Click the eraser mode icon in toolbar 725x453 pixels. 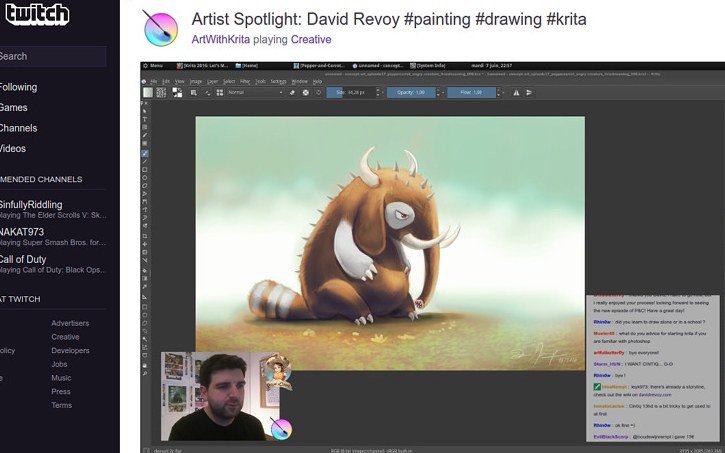tap(292, 92)
